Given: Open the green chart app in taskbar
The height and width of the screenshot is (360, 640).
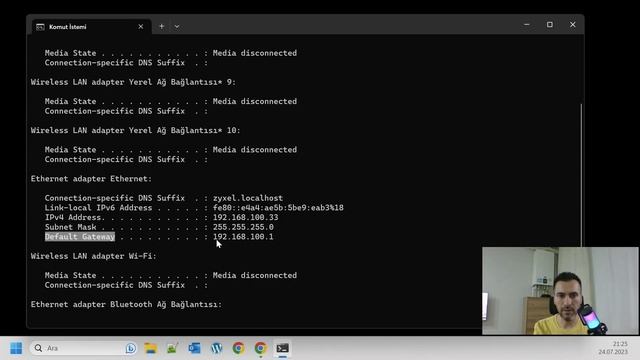Looking at the screenshot, I should click(173, 348).
